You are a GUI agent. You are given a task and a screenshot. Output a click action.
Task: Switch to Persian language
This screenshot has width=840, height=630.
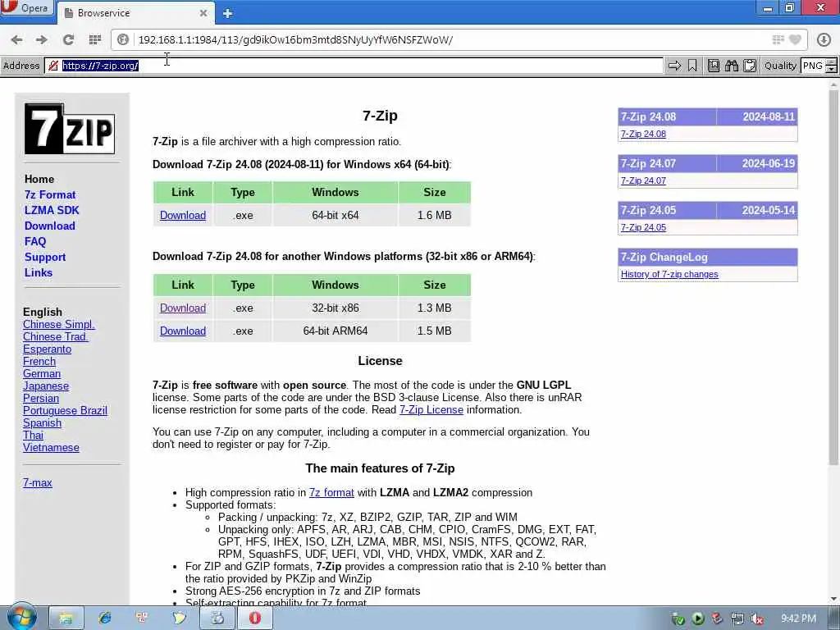pyautogui.click(x=41, y=398)
